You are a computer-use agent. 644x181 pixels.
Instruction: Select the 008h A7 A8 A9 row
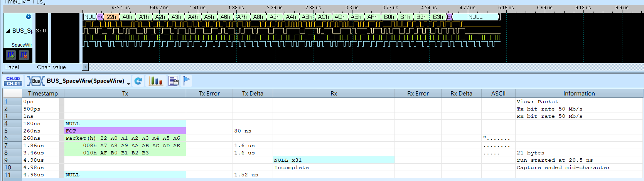pos(125,146)
